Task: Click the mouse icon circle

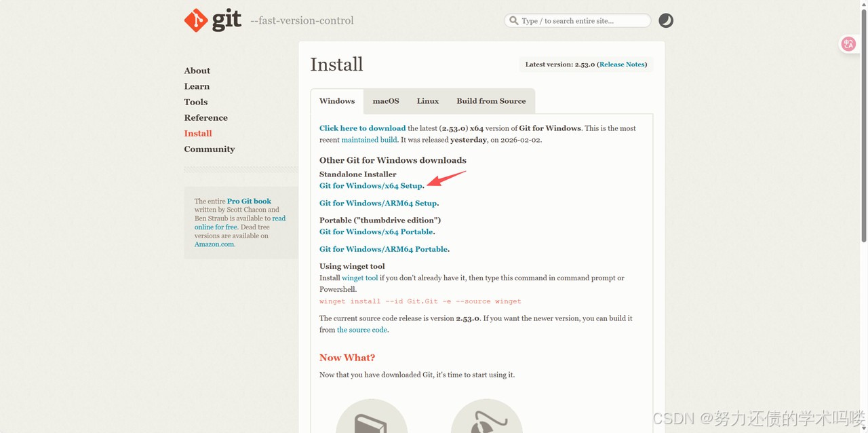Action: tap(486, 416)
